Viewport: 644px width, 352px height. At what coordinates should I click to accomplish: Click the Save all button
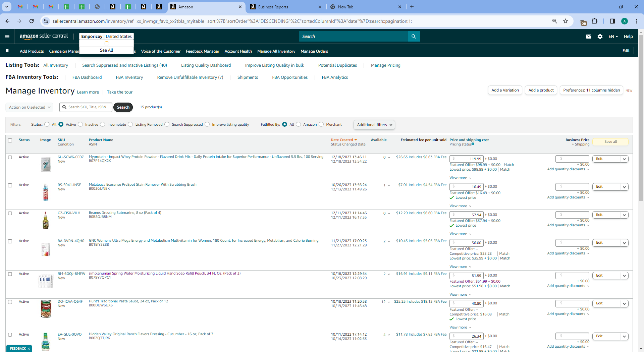click(610, 142)
